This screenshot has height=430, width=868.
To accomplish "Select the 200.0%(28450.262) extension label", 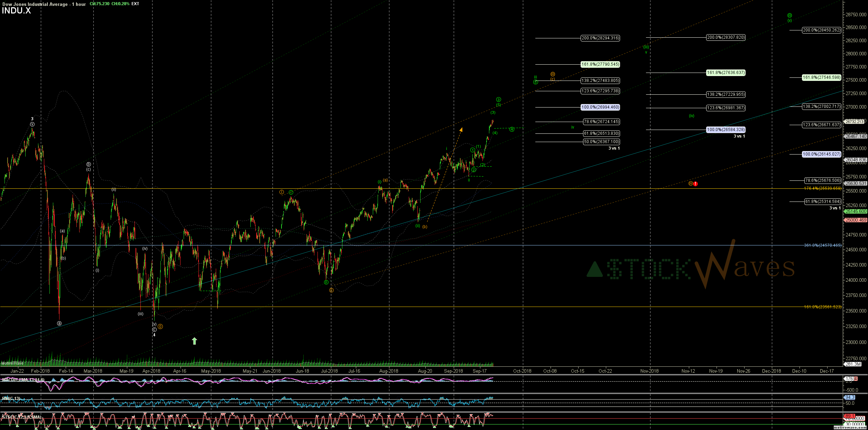I will pyautogui.click(x=821, y=30).
